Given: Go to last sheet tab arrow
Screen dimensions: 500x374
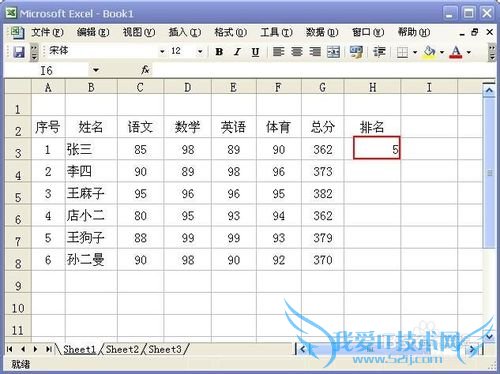Looking at the screenshot, I should click(x=49, y=349).
